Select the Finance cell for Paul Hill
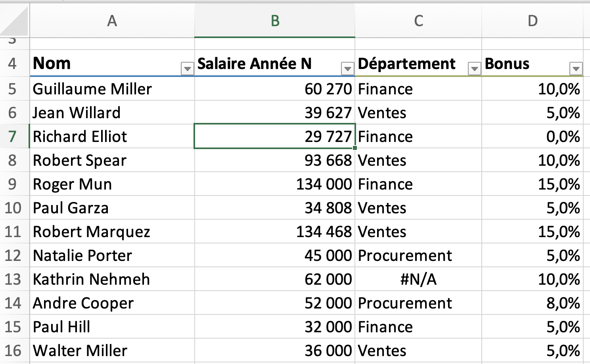590x364 pixels. click(x=418, y=327)
